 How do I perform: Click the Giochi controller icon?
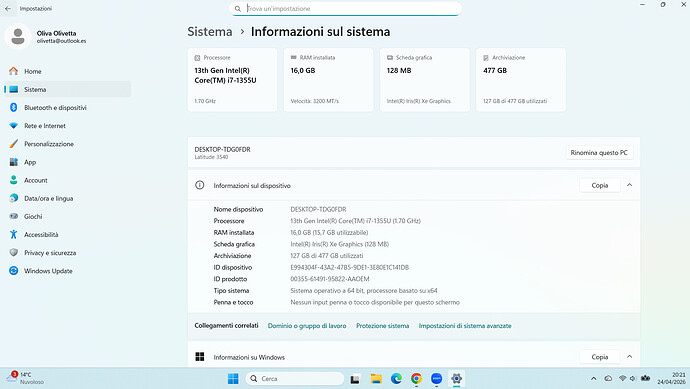tap(14, 217)
